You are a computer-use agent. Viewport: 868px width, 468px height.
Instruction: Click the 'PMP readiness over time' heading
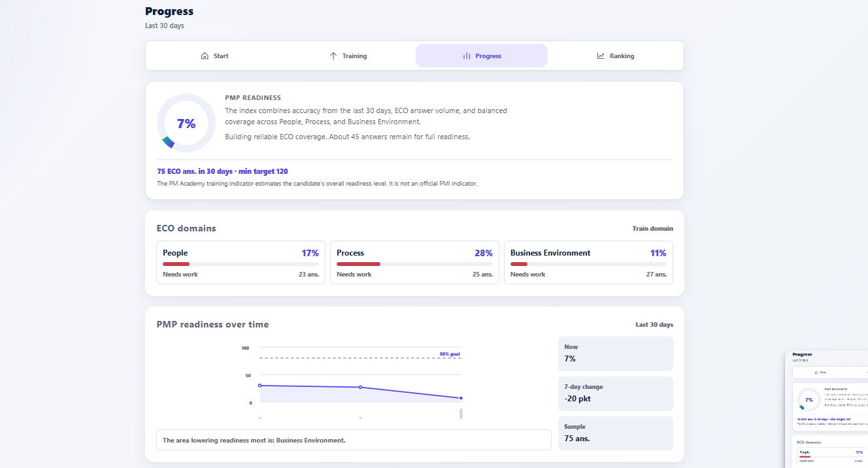212,325
